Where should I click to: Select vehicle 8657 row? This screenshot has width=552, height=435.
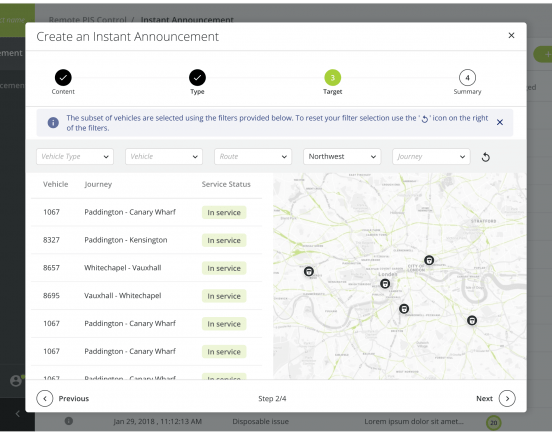tap(146, 268)
